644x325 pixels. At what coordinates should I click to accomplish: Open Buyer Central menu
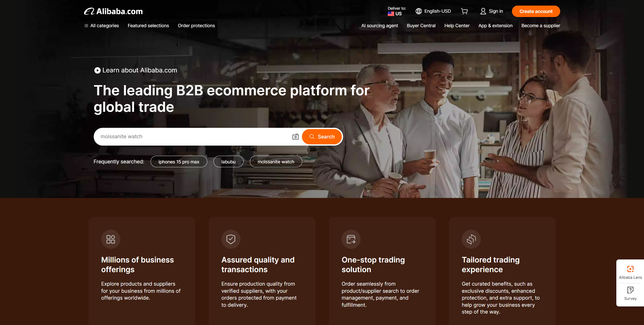pyautogui.click(x=421, y=26)
